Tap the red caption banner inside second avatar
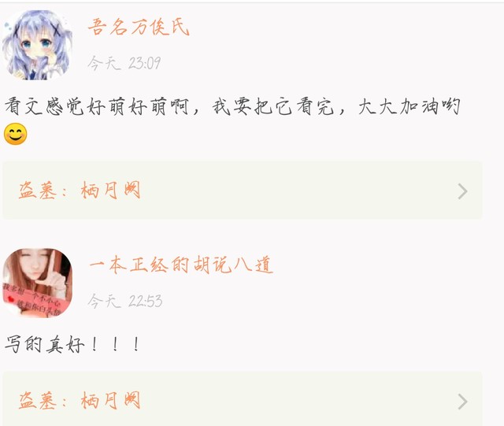The image size is (504, 426). pos(34,301)
